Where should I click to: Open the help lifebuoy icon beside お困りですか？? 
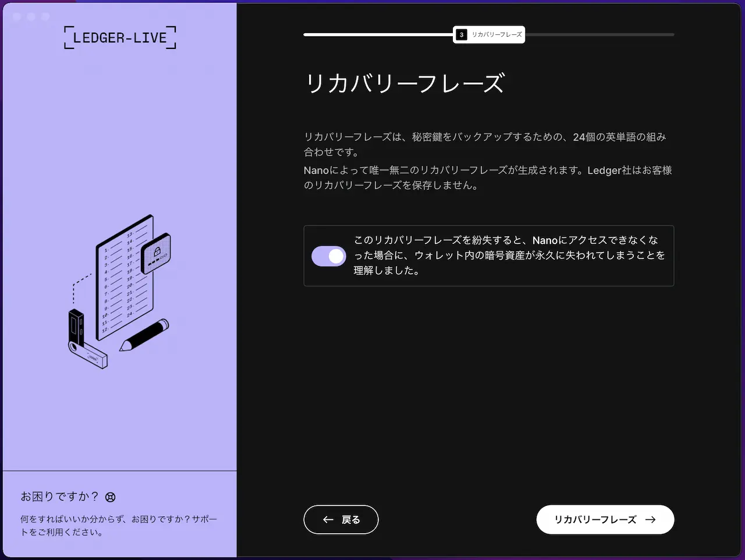pos(111,497)
